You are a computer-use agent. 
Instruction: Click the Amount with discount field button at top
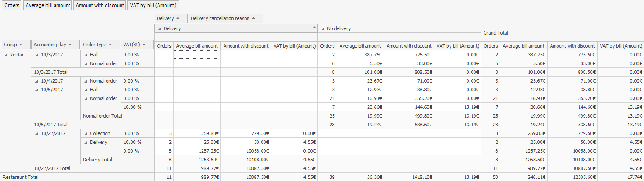point(100,6)
